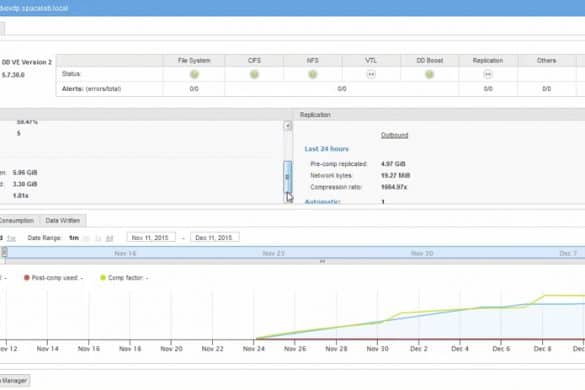
Task: Click the CIFS green status icon
Action: 254,74
